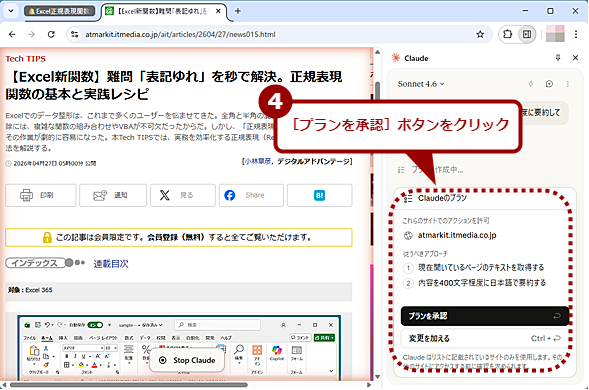Select the 【Excel新関数】難問「表記ゆれ」 tab
This screenshot has height=390, width=589.
[x=162, y=11]
